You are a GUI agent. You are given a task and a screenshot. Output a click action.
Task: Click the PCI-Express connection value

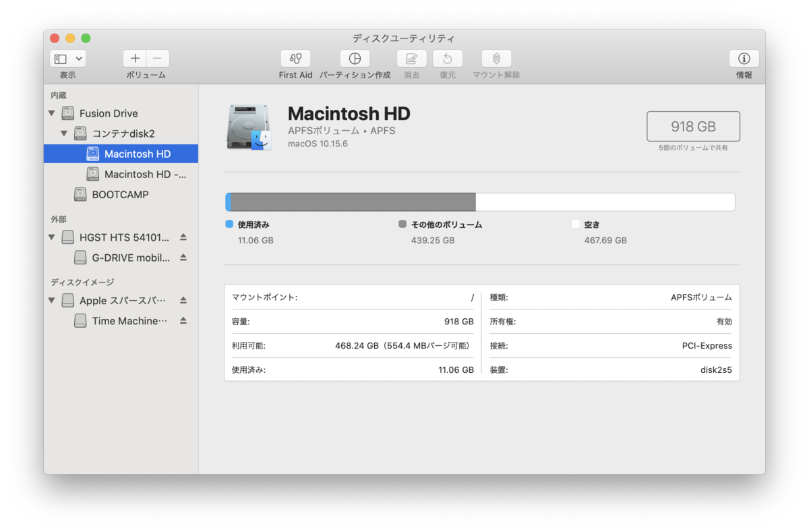pyautogui.click(x=707, y=346)
